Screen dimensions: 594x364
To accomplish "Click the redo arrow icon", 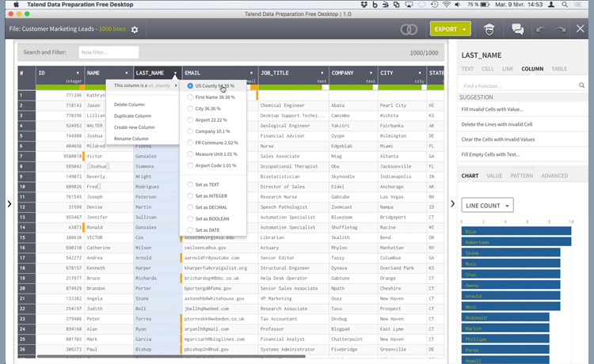I will (x=561, y=29).
